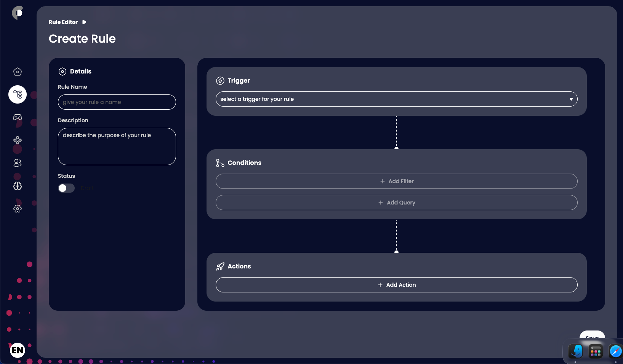Open Safari from the dock
The image size is (623, 364).
(616, 351)
